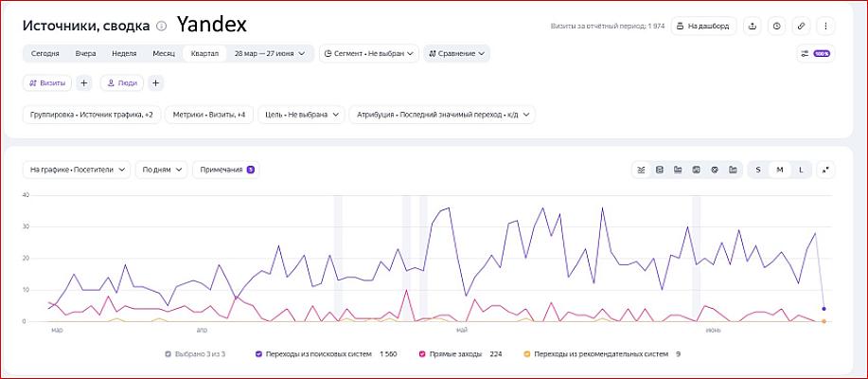Select the line chart type icon
868x379 pixels.
pyautogui.click(x=641, y=170)
